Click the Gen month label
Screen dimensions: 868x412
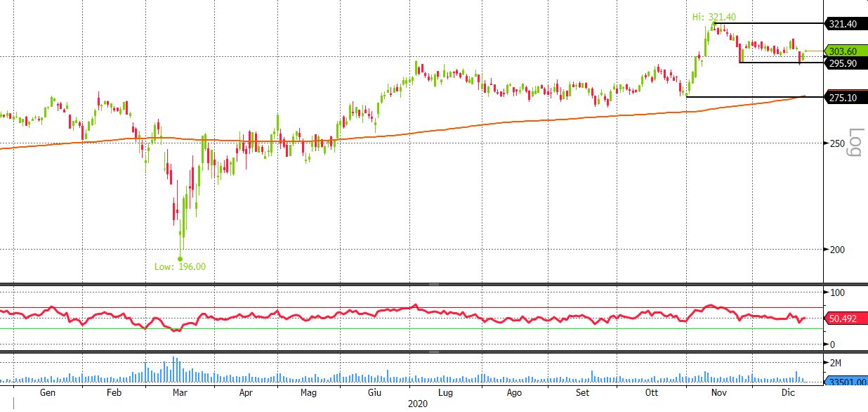pyautogui.click(x=48, y=393)
